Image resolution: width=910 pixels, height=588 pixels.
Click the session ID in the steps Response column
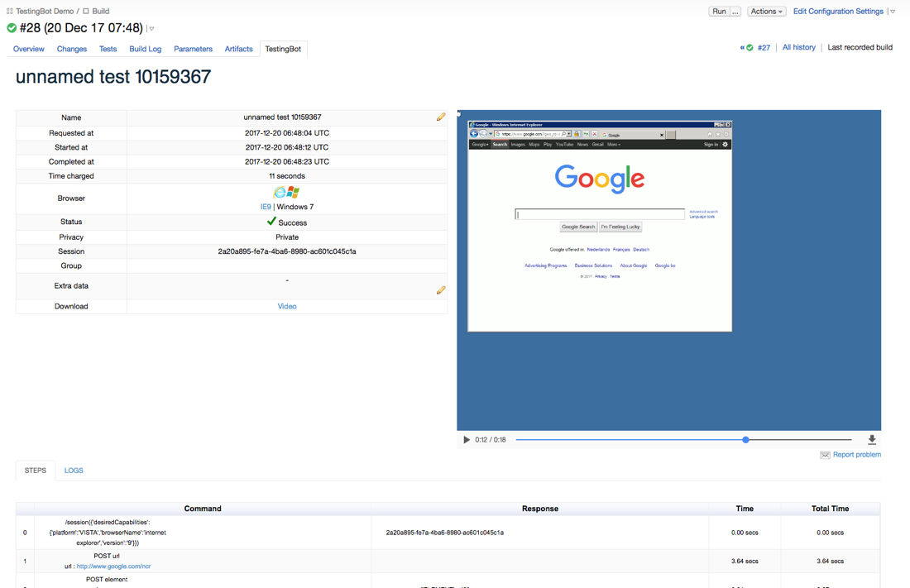coord(444,533)
